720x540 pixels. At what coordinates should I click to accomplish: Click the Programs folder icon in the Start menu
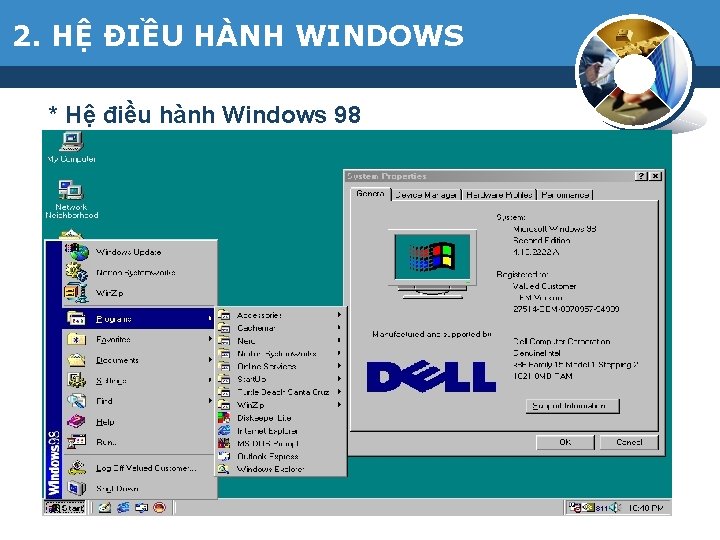[x=76, y=318]
